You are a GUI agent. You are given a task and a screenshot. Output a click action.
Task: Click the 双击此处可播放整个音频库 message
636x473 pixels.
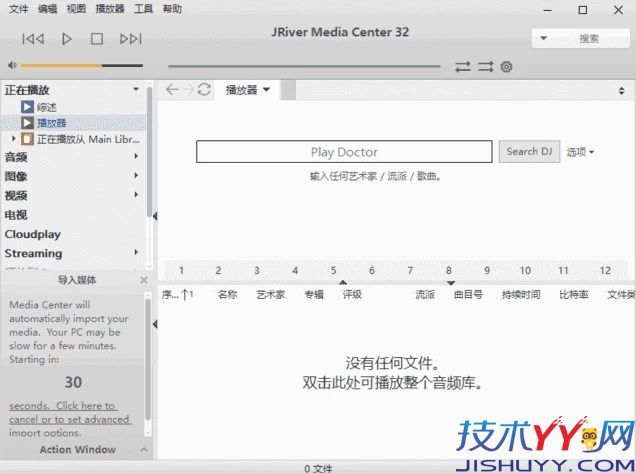392,382
